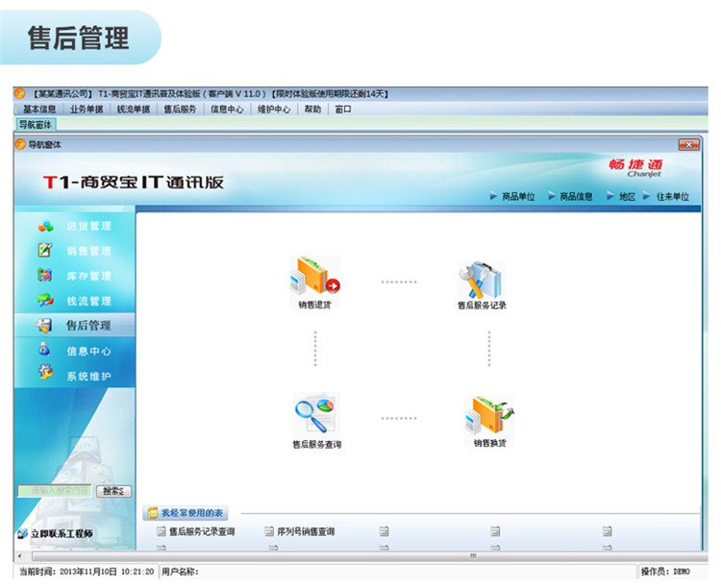
Task: Go to 地区 shortcut link
Action: 627,197
